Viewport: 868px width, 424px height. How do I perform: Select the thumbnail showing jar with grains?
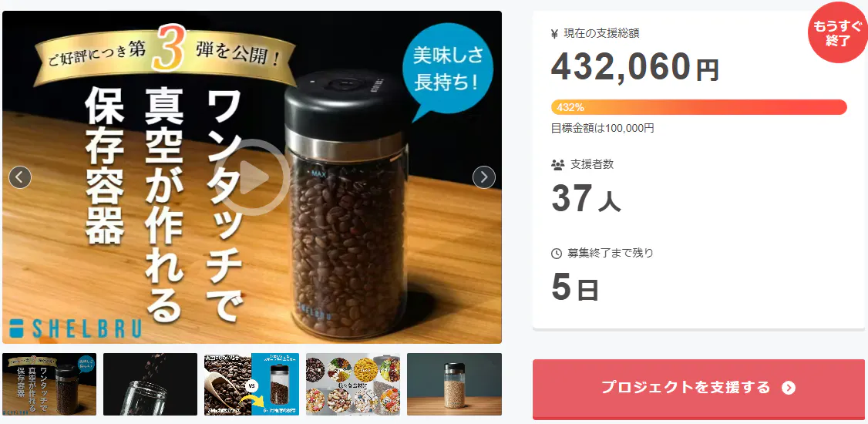click(454, 384)
